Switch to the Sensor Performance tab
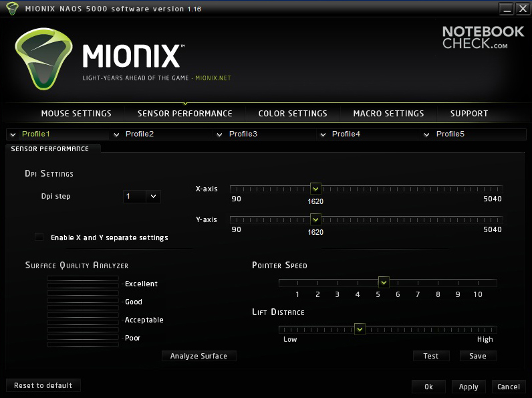Screen dimensions: 532x398 pyautogui.click(x=185, y=114)
